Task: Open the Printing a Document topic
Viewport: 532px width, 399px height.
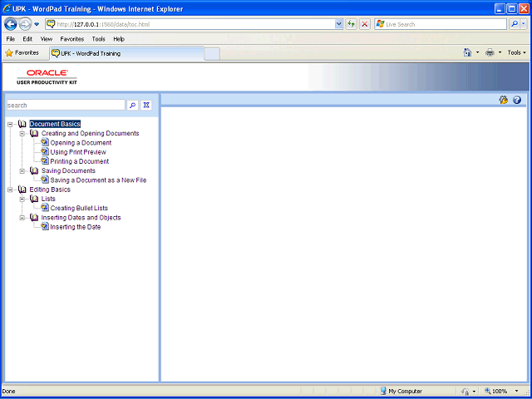Action: (80, 161)
